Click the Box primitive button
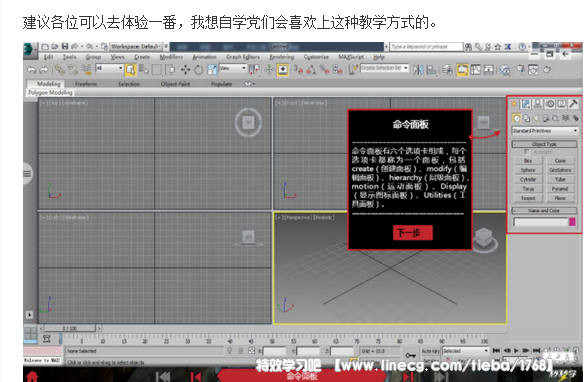The width and height of the screenshot is (587, 382). tap(528, 161)
